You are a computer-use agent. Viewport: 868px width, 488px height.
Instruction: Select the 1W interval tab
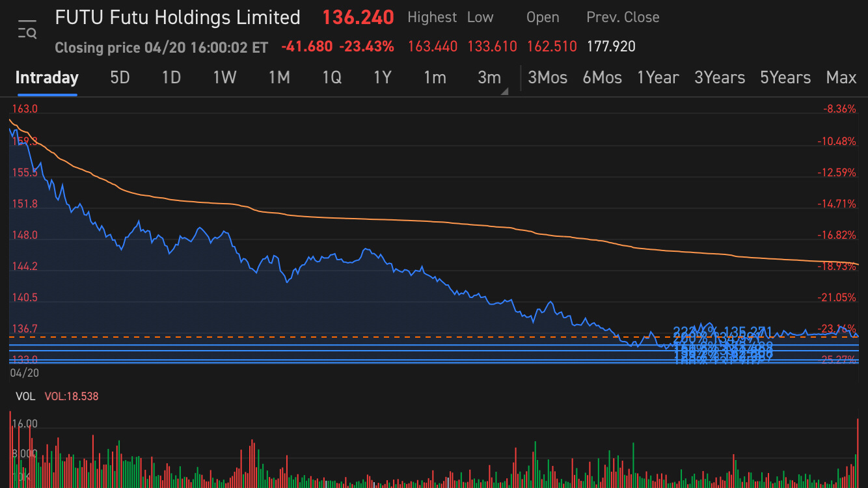point(224,78)
